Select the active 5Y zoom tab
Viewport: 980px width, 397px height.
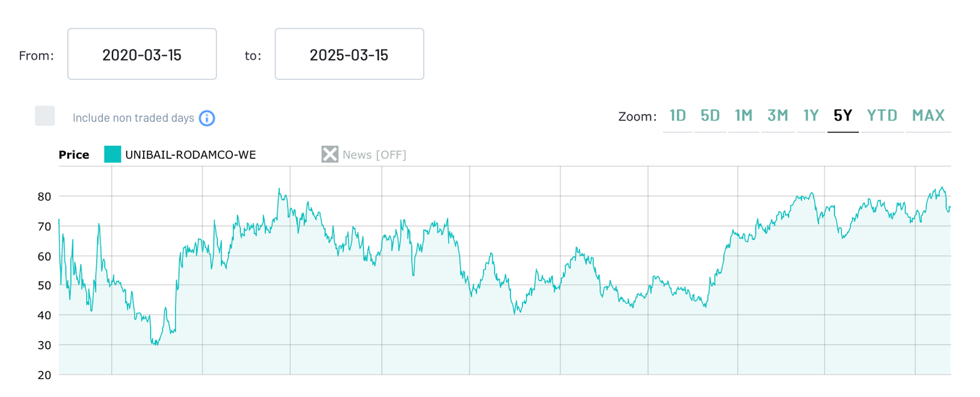click(x=843, y=116)
